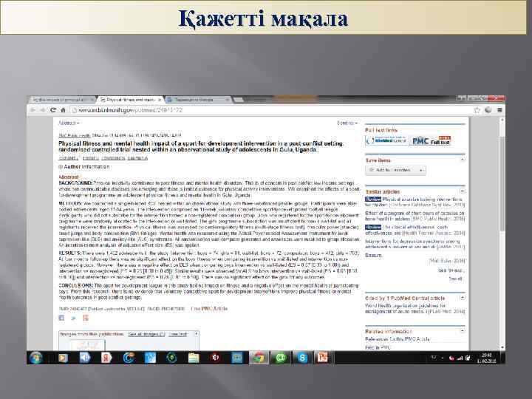Open the Yandex taskbar icon

(x=106, y=358)
